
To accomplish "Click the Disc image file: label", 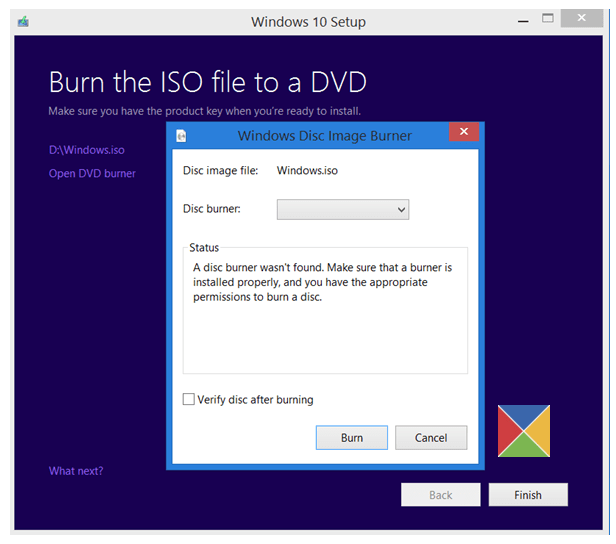I will point(220,170).
